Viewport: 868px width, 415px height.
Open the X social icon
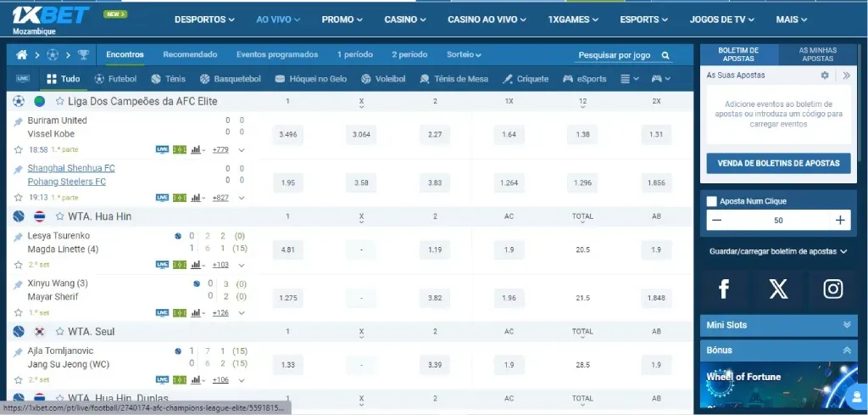click(x=778, y=289)
